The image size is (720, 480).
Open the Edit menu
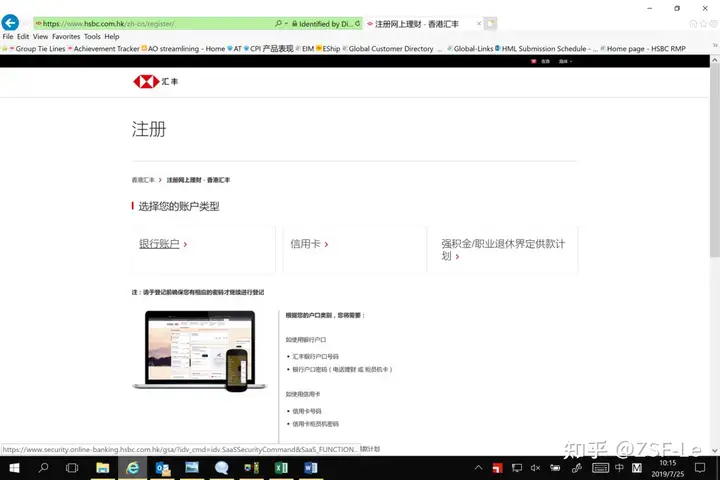[23, 36]
